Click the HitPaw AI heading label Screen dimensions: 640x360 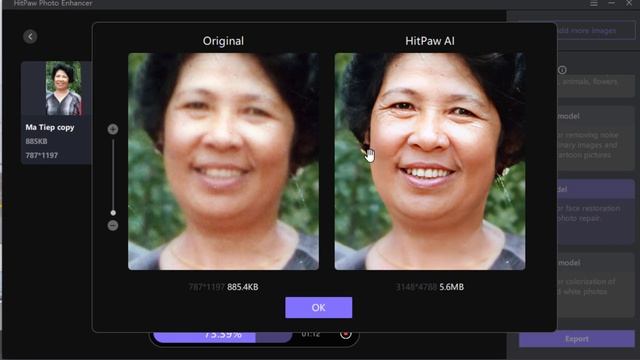pyautogui.click(x=430, y=41)
